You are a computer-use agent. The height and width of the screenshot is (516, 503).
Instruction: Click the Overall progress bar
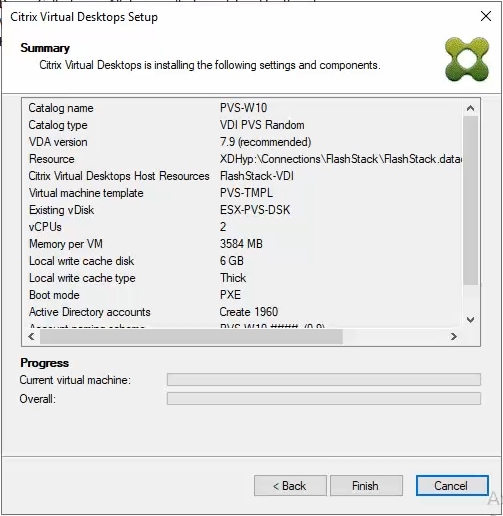[x=324, y=398]
